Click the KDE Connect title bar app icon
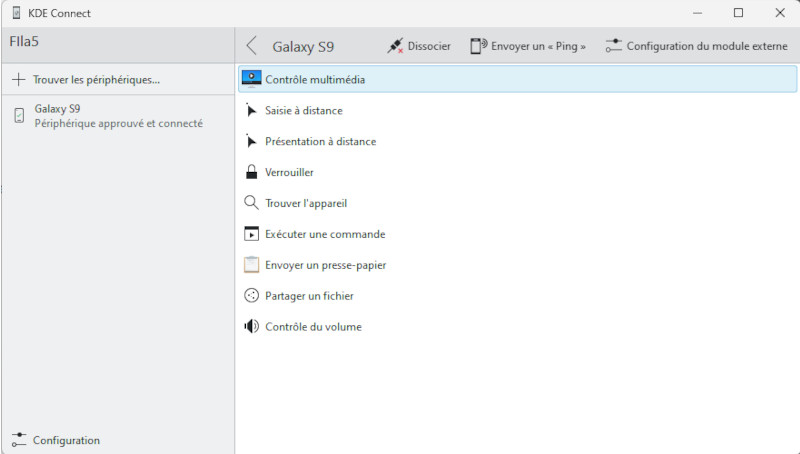Image resolution: width=800 pixels, height=454 pixels. [x=16, y=13]
